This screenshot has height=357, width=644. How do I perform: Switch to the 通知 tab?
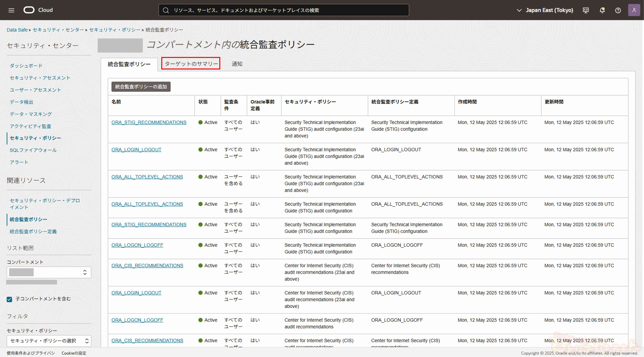tap(237, 64)
